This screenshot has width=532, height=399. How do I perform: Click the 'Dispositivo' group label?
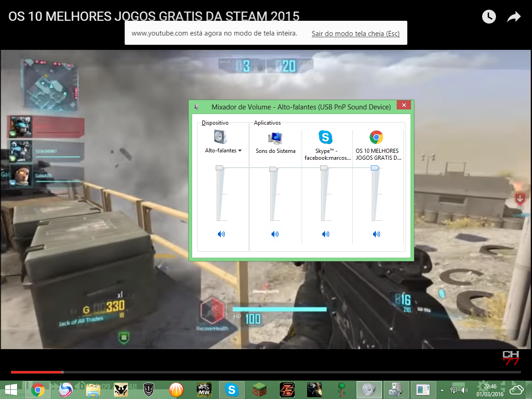[215, 123]
